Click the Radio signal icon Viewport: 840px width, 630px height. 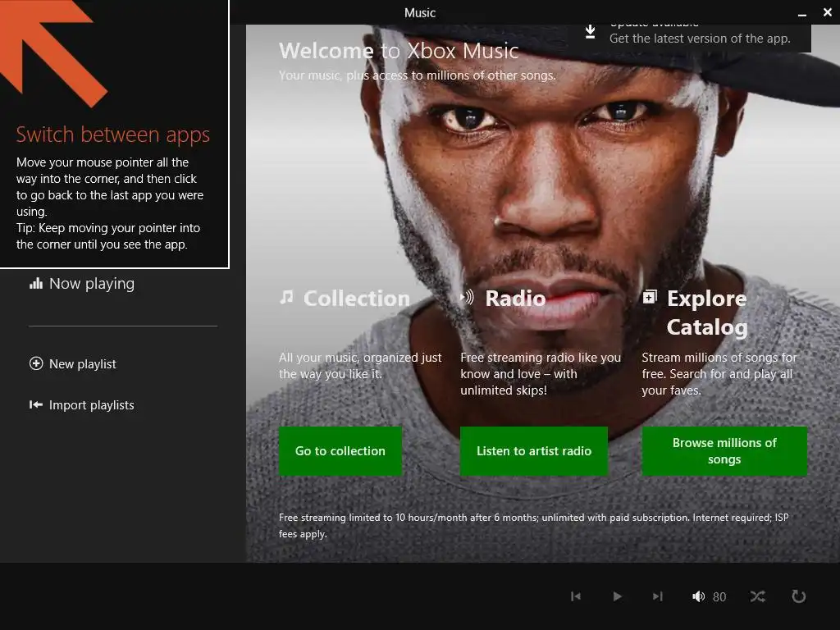click(467, 297)
